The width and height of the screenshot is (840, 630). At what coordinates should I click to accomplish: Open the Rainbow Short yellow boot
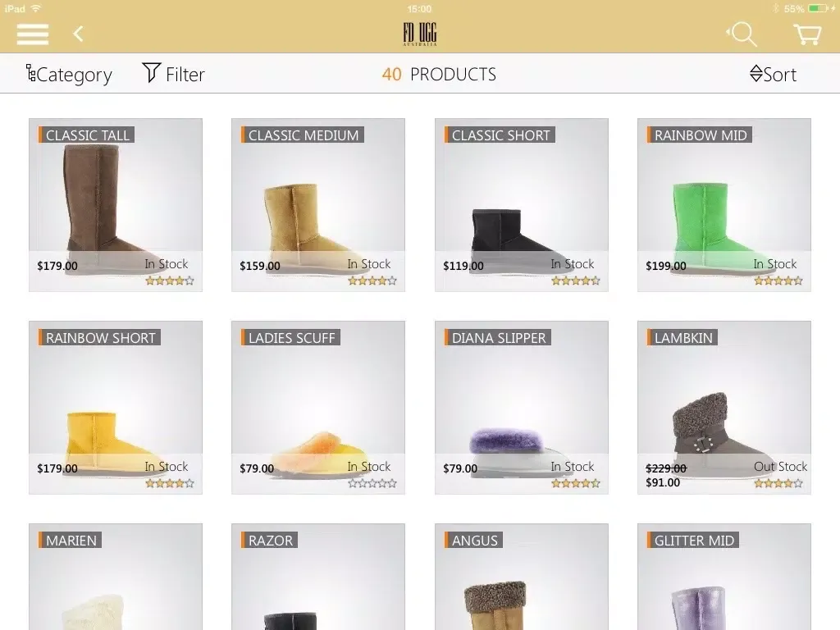pyautogui.click(x=116, y=408)
